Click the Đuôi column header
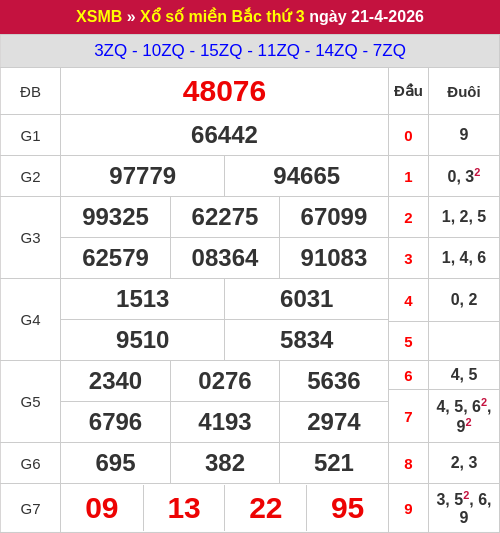 (x=464, y=92)
